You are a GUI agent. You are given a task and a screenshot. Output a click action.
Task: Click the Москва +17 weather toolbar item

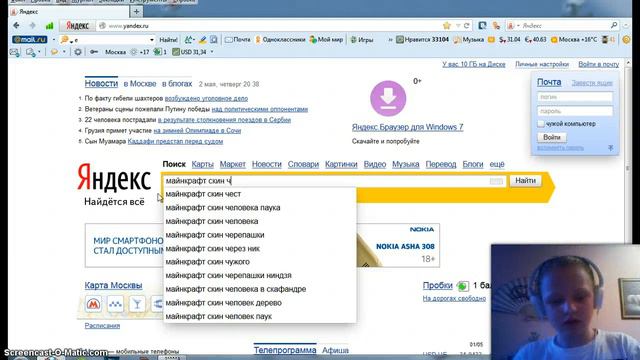tap(127, 52)
